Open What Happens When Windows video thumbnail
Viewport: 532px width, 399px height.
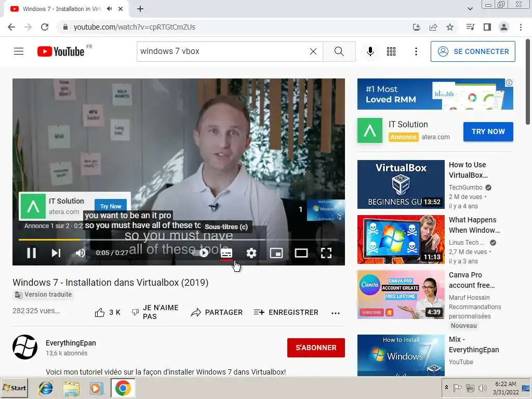click(401, 240)
